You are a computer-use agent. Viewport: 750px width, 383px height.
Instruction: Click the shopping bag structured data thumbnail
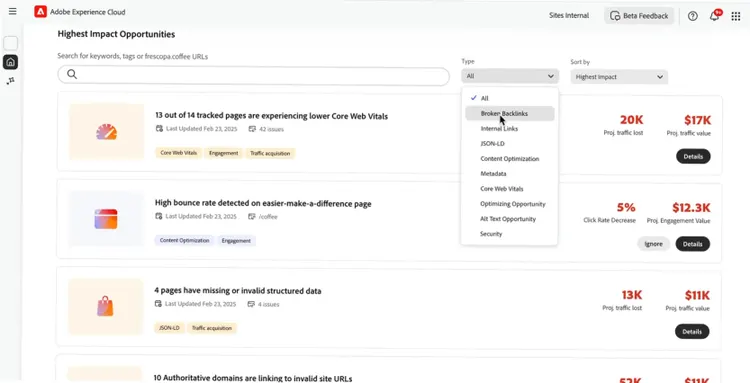105,306
